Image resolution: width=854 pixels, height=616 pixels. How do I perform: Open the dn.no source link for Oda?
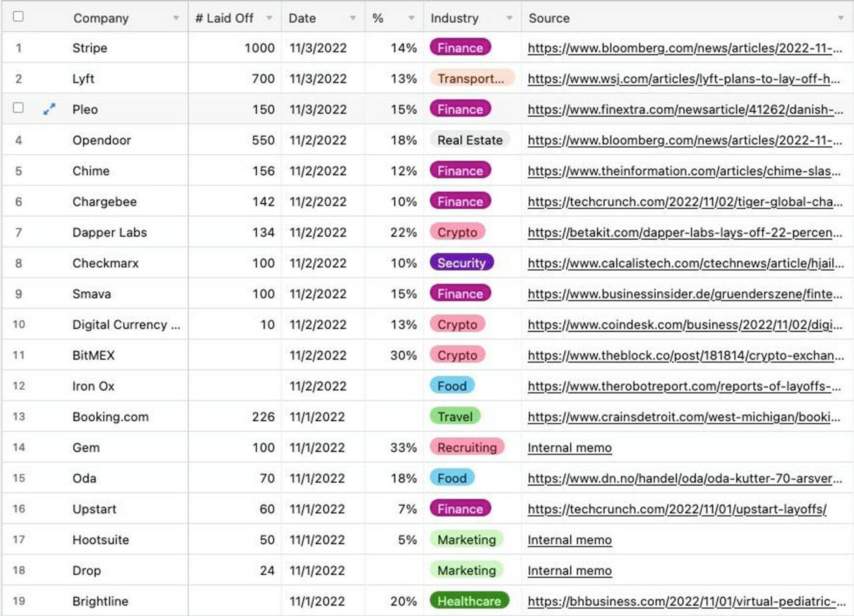(x=685, y=479)
